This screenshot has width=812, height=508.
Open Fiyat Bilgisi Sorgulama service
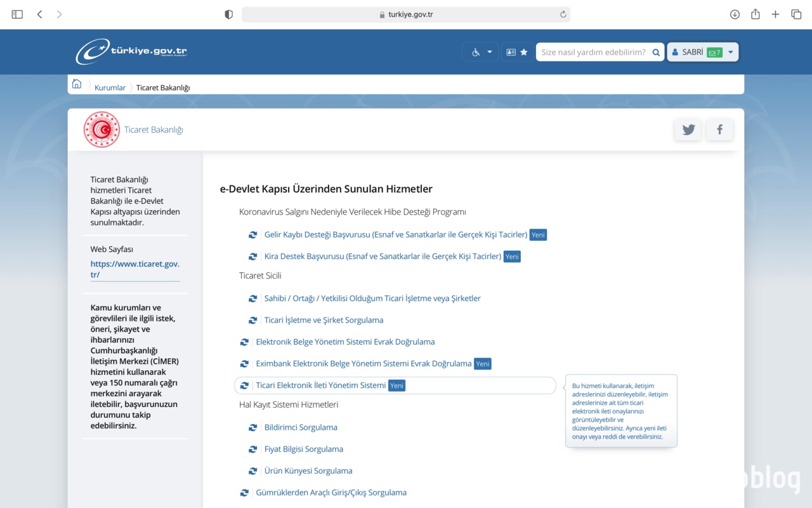[304, 449]
